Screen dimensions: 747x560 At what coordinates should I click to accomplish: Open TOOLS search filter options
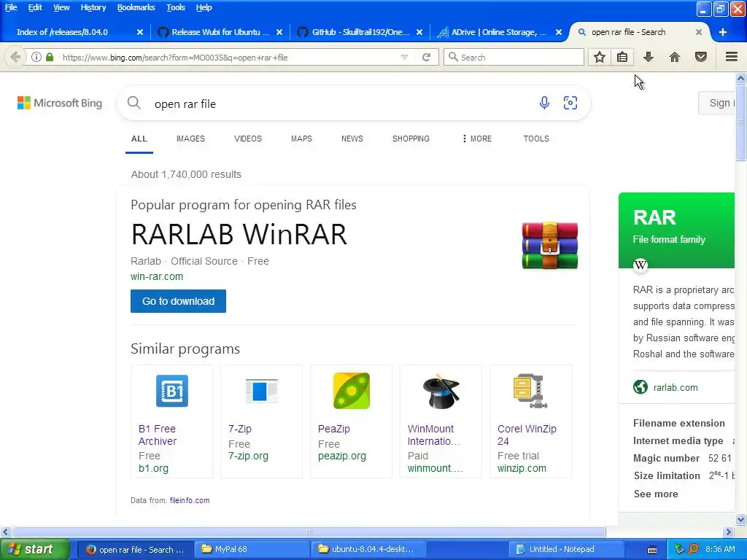point(536,139)
